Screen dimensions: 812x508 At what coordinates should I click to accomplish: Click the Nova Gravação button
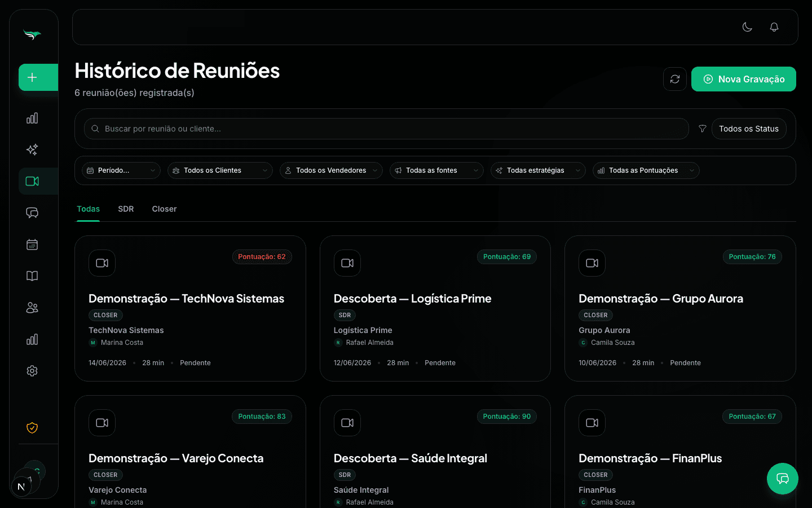[x=744, y=79]
